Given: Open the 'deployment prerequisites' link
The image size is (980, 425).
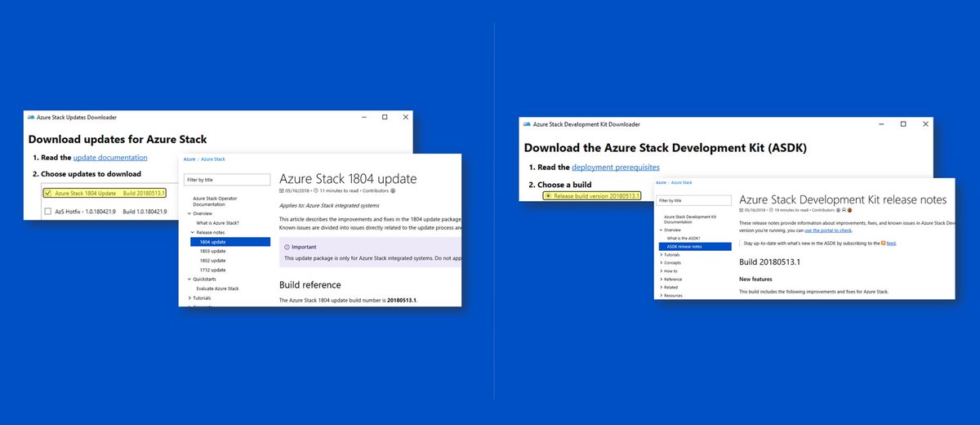Looking at the screenshot, I should pos(616,167).
